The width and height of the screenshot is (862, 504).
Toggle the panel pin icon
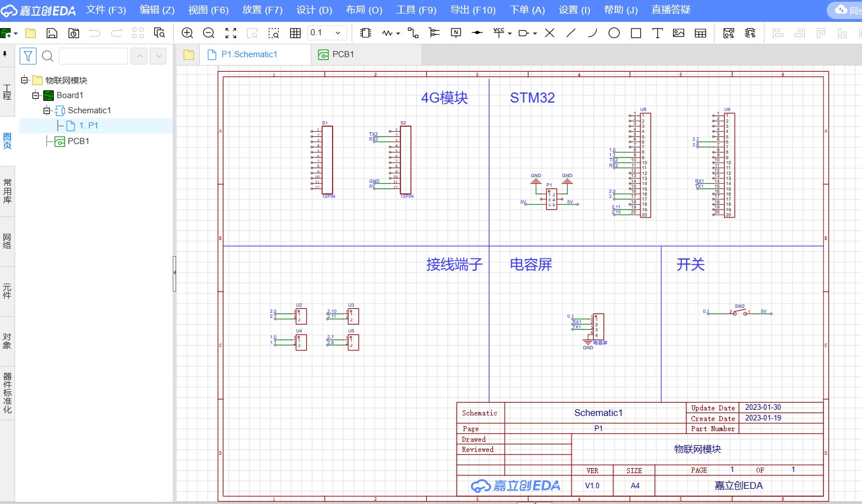pyautogui.click(x=5, y=54)
